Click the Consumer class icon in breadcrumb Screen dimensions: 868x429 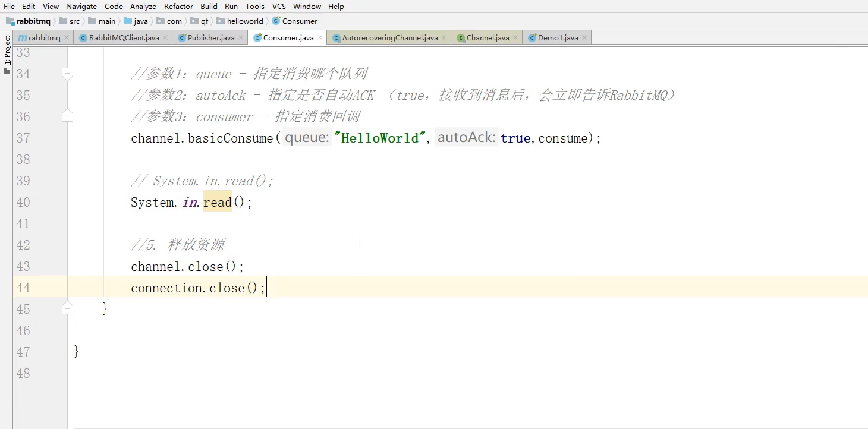tap(276, 21)
